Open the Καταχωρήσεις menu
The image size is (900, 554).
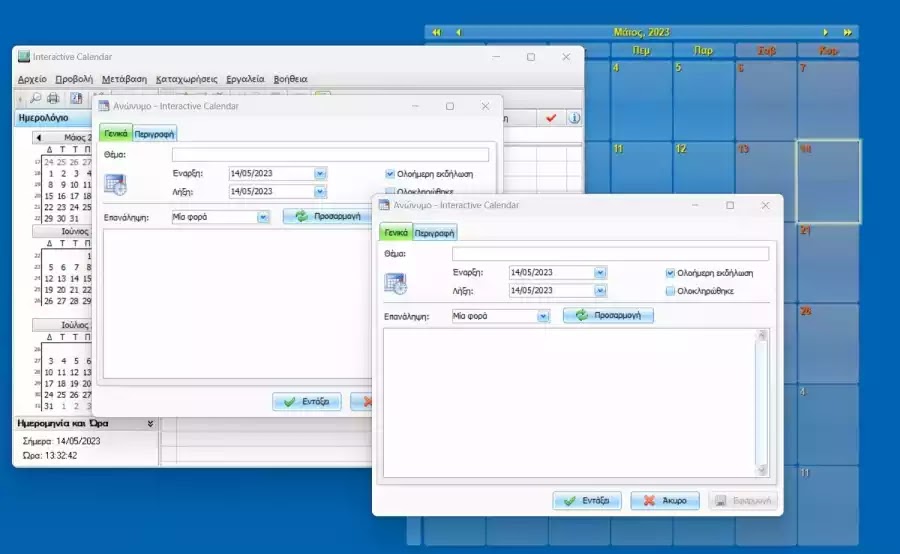[187, 79]
